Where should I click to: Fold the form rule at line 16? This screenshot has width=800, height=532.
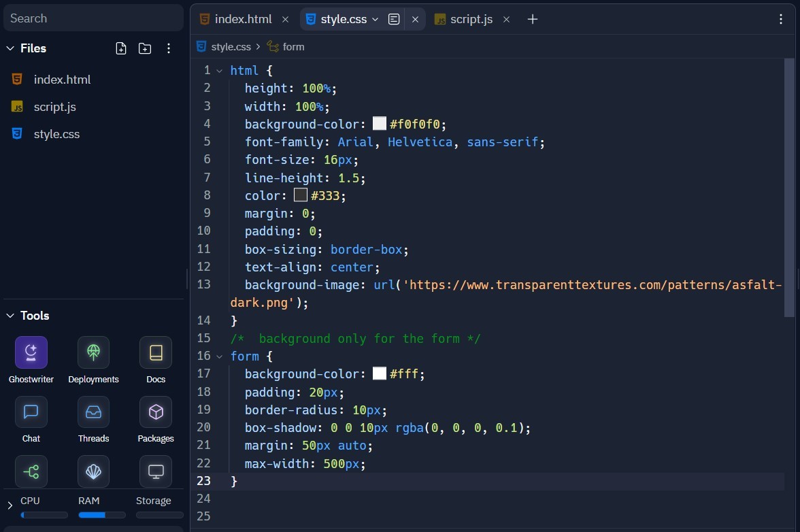[219, 356]
